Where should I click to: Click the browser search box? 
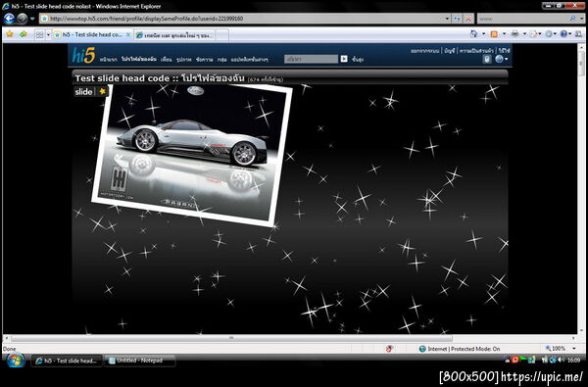pyautogui.click(x=522, y=19)
